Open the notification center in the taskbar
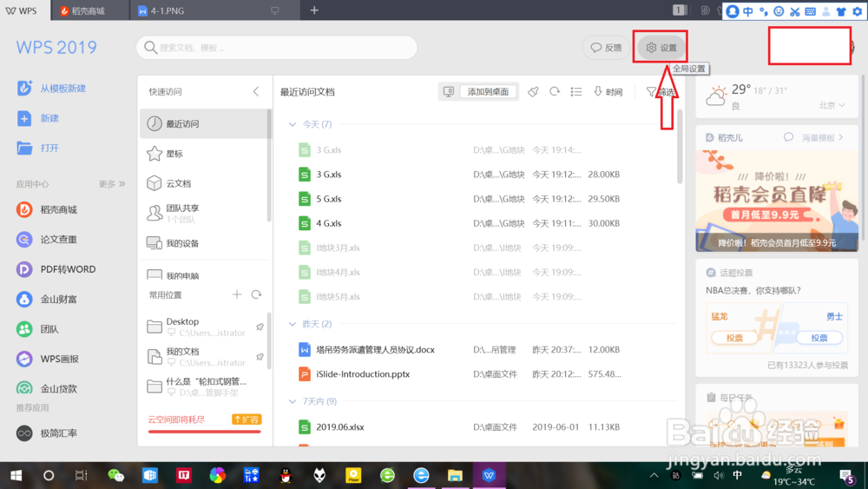This screenshot has height=489, width=868. coord(847,476)
